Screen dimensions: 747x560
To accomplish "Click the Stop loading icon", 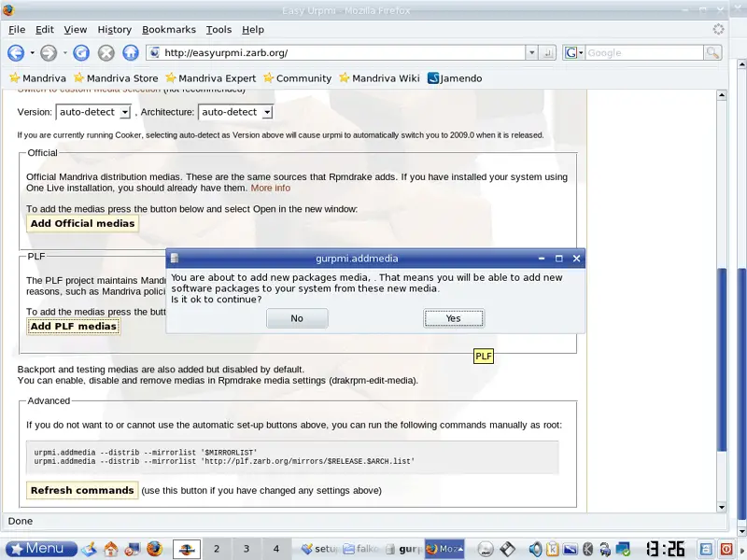I will coord(106,53).
